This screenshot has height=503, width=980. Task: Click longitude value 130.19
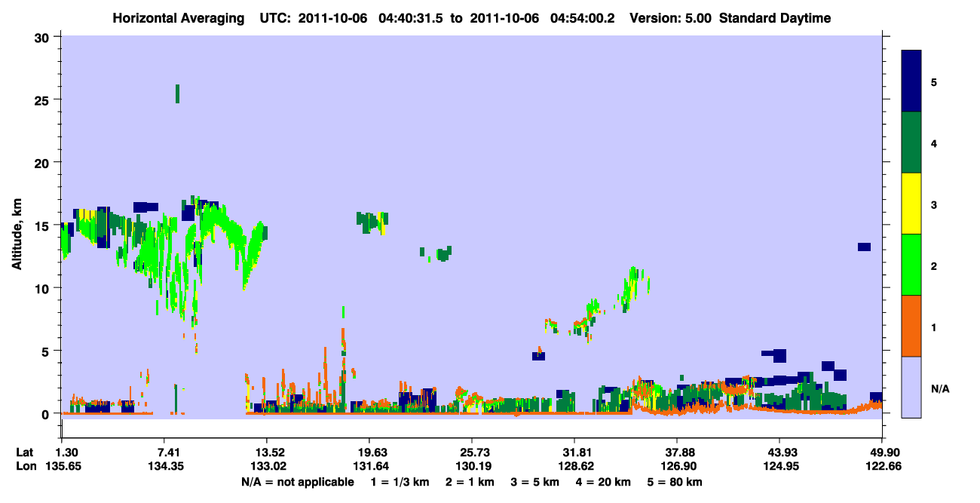click(472, 466)
